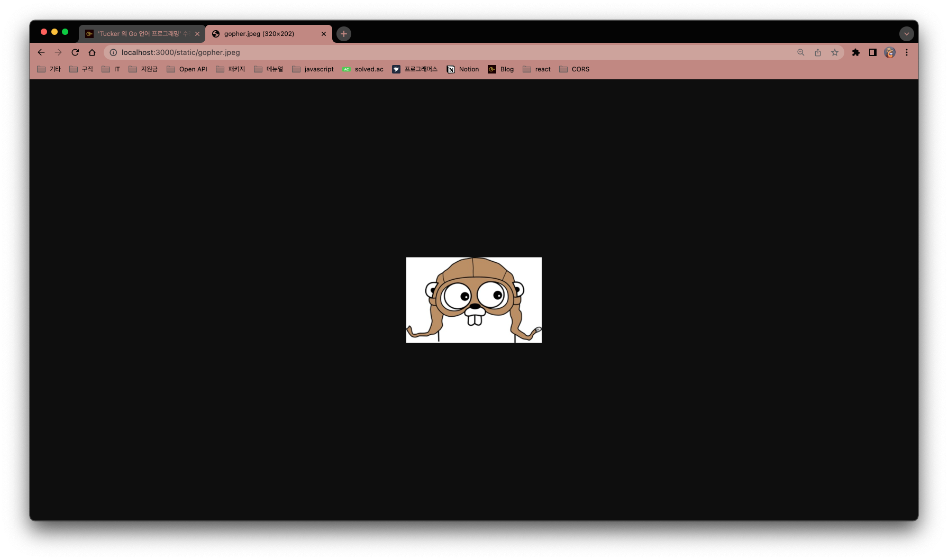Open the 메뉴얼 bookmark folder

point(268,69)
